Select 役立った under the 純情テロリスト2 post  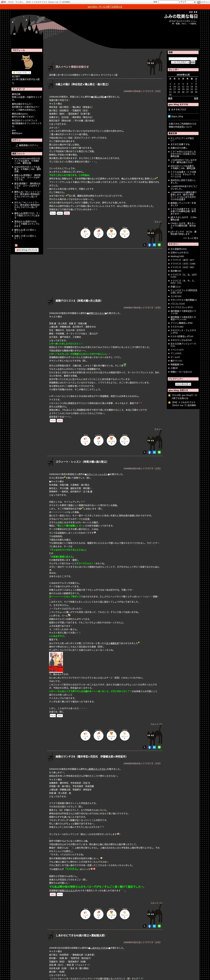coord(125,441)
